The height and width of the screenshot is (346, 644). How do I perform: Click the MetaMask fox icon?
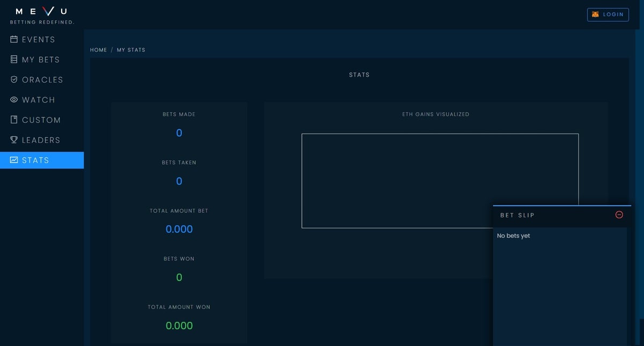(x=595, y=14)
